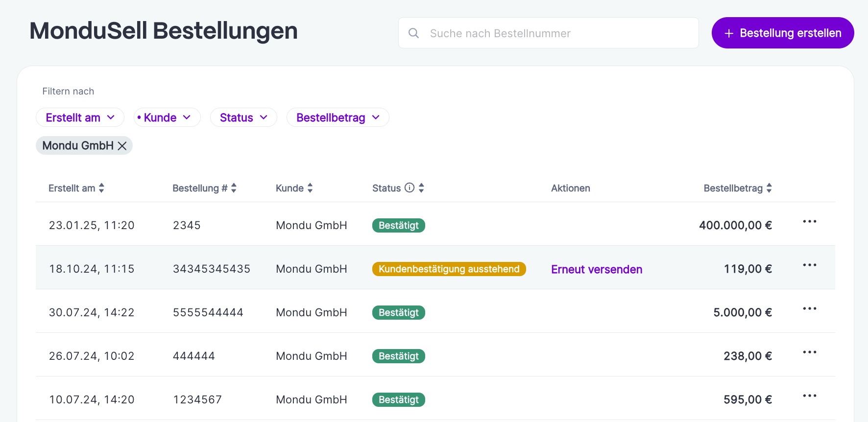Click the Bestätigt badge for order 5555544444

tap(399, 313)
